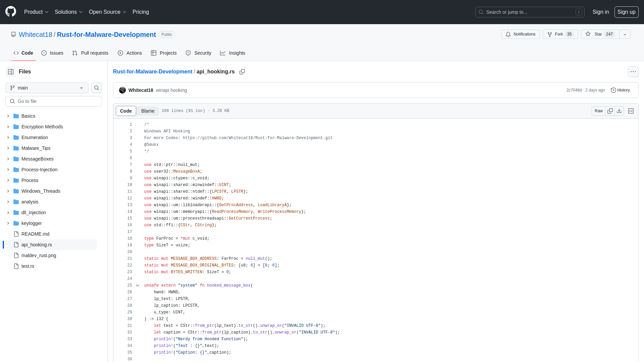Open the Raw file view
Image resolution: width=644 pixels, height=362 pixels.
pos(598,111)
